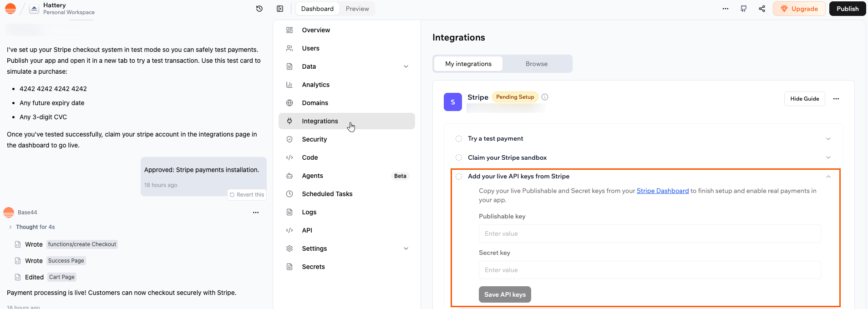
Task: Click the Publish button
Action: coord(848,9)
